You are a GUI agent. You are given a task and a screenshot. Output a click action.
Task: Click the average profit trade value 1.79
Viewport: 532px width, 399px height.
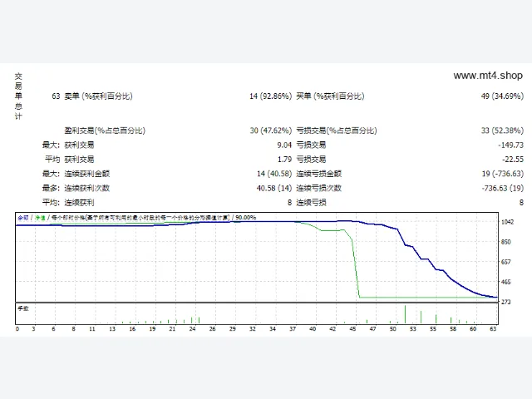284,160
